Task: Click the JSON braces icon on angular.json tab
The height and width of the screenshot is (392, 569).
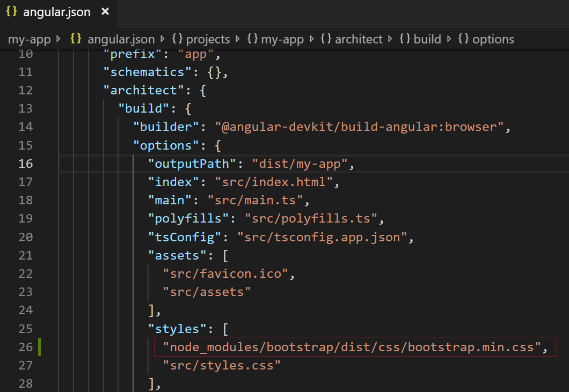Action: (x=11, y=11)
